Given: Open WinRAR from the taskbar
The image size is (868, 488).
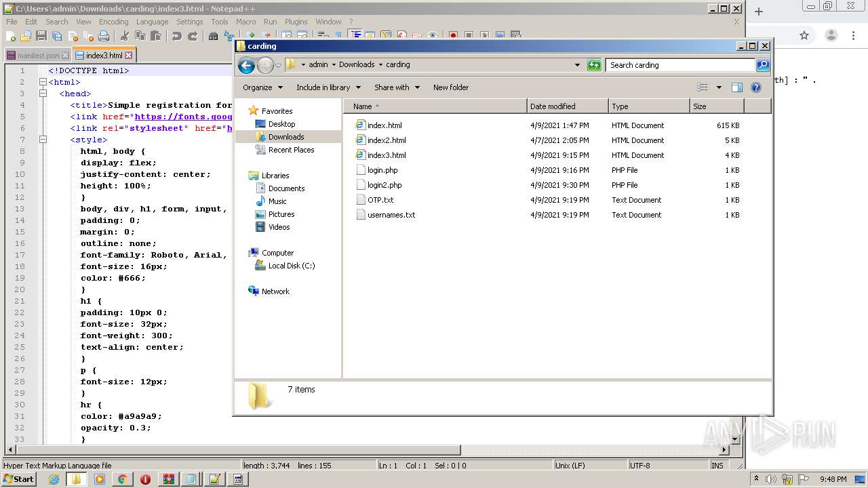Looking at the screenshot, I should click(168, 479).
